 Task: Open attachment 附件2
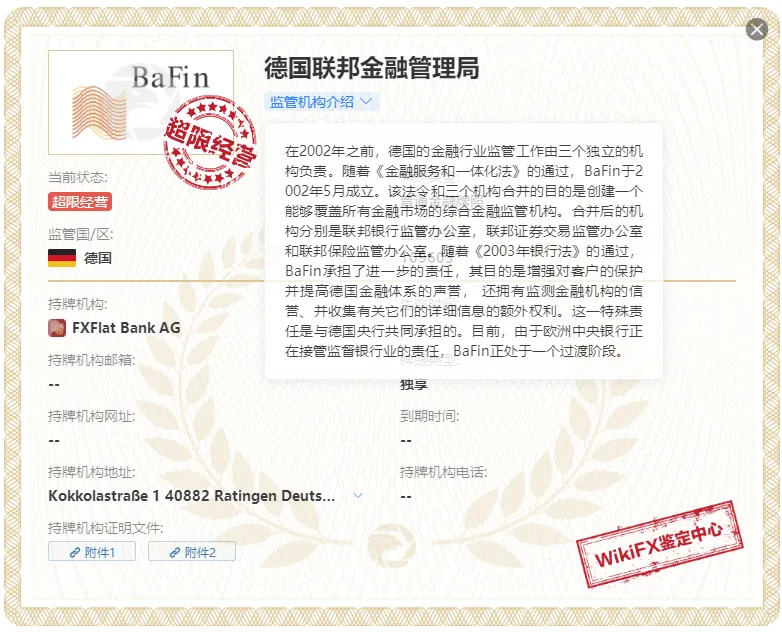[x=192, y=552]
